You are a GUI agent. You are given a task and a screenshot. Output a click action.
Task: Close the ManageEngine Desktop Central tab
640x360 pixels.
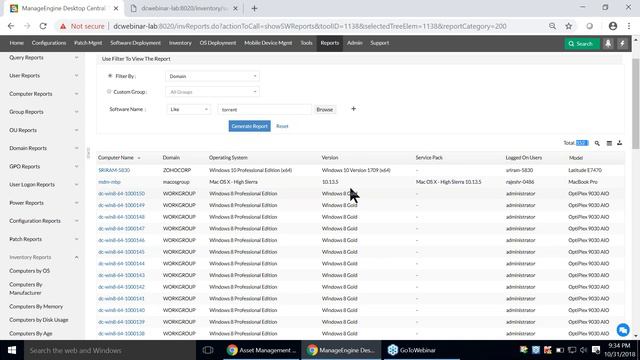[116, 8]
